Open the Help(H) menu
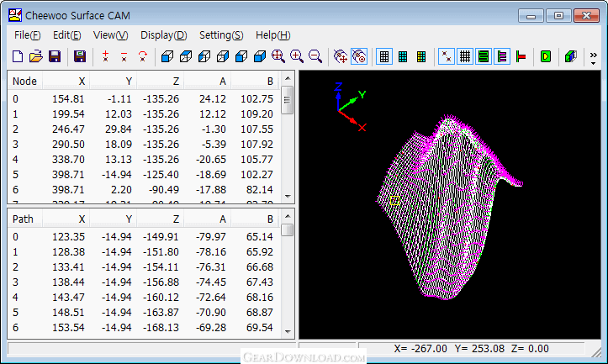Image resolution: width=608 pixels, height=364 pixels. click(x=273, y=35)
